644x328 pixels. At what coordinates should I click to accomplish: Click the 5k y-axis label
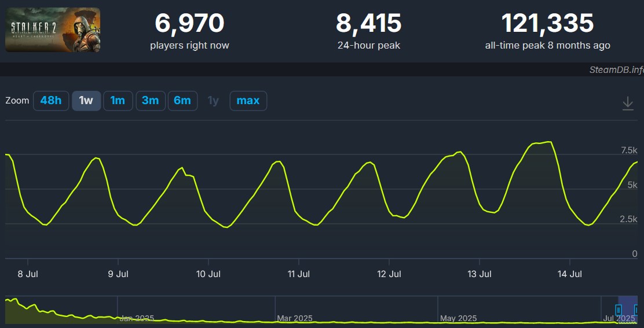click(632, 185)
